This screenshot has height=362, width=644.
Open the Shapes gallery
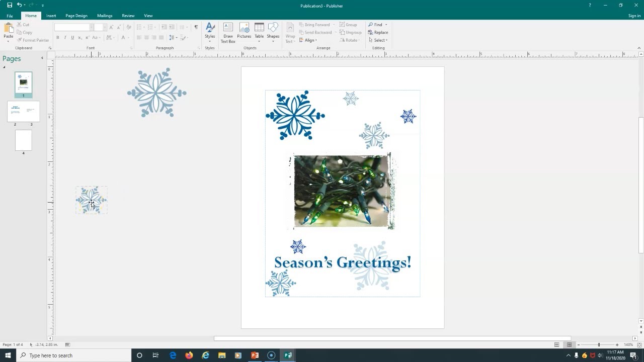(x=273, y=32)
